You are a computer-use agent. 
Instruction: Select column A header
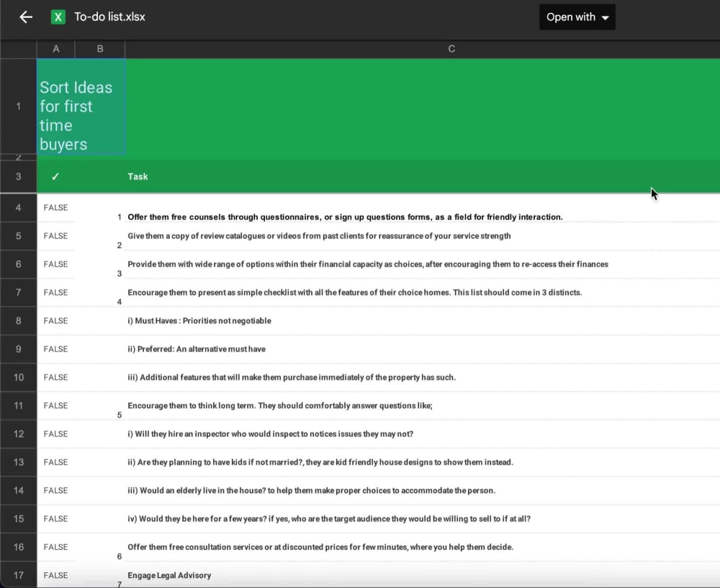[55, 49]
